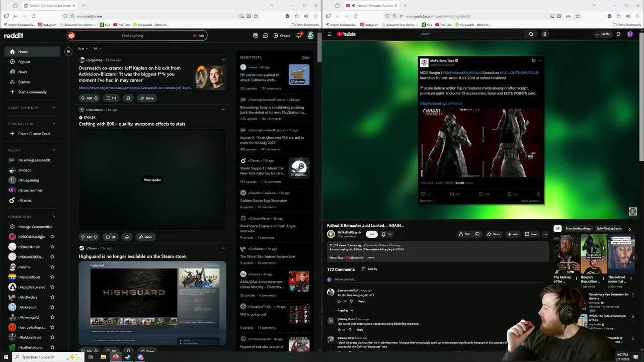Open options menu for r/Steam Highguard post
The width and height of the screenshot is (644, 362).
coord(224,248)
